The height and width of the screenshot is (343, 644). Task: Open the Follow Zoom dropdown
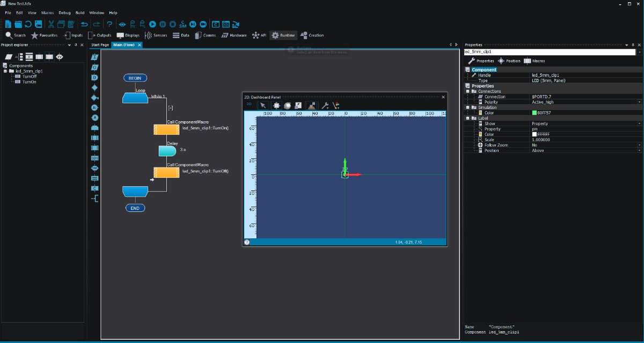(640, 145)
